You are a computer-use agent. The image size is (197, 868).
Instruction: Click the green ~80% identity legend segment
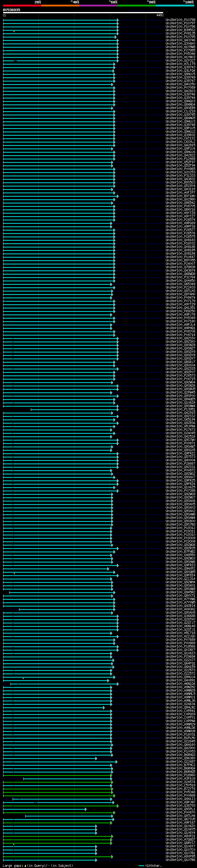click(136, 6)
